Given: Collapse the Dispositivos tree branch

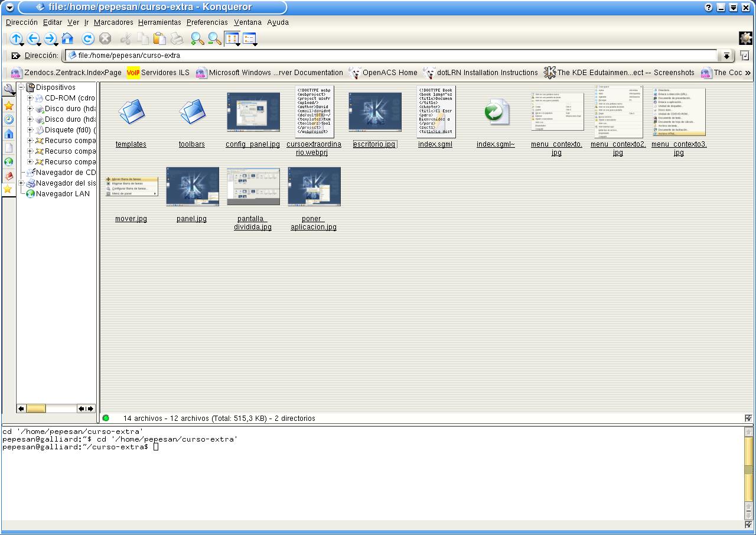Looking at the screenshot, I should tap(21, 87).
